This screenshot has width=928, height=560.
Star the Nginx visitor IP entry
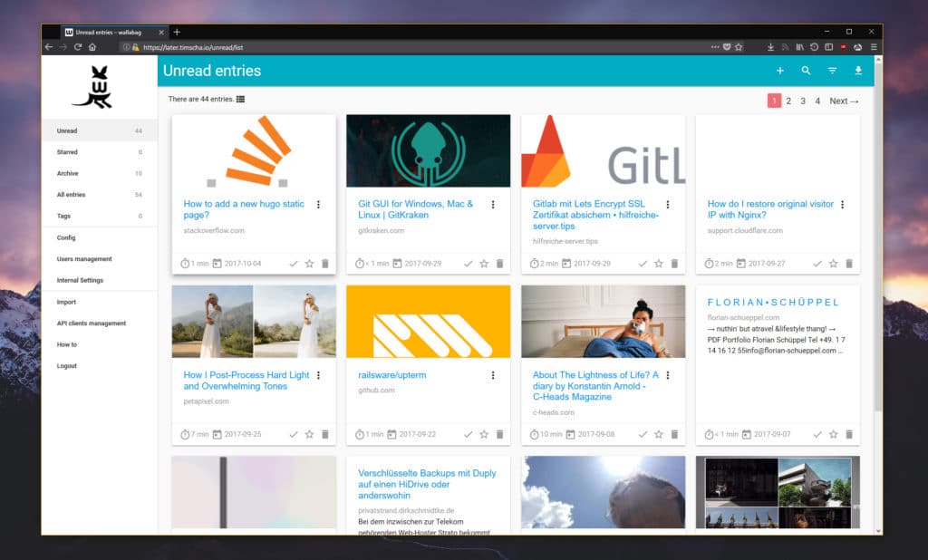click(x=834, y=264)
